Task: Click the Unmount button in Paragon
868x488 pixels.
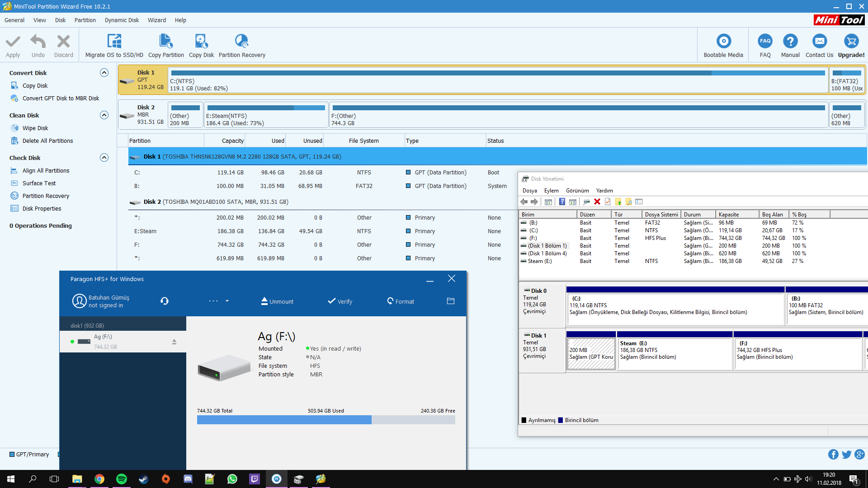Action: pos(277,301)
